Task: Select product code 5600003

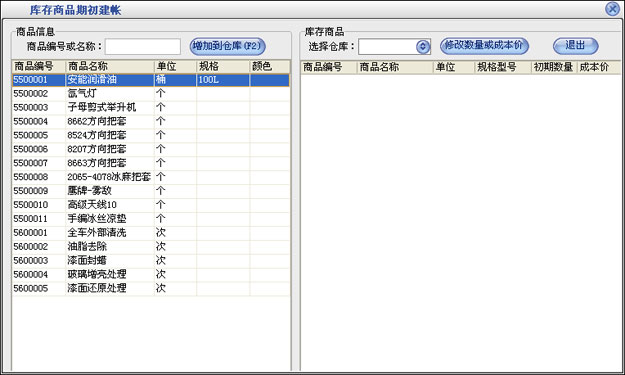Action: [x=31, y=261]
